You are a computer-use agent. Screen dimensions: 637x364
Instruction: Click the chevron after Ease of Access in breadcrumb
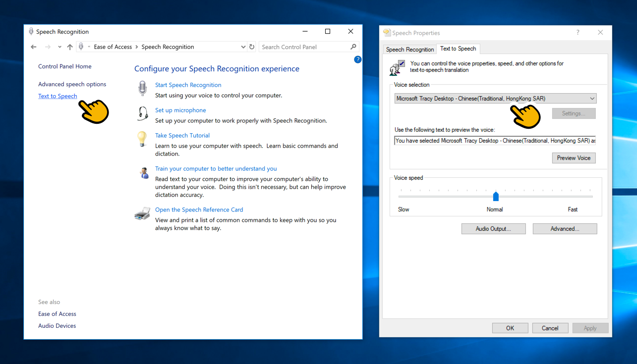click(137, 47)
